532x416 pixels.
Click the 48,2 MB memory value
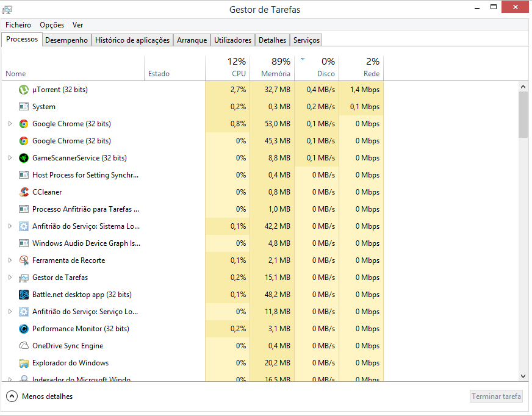pos(278,295)
